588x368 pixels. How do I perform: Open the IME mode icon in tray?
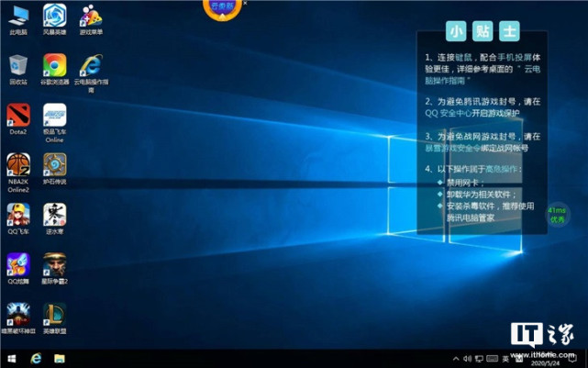point(519,359)
